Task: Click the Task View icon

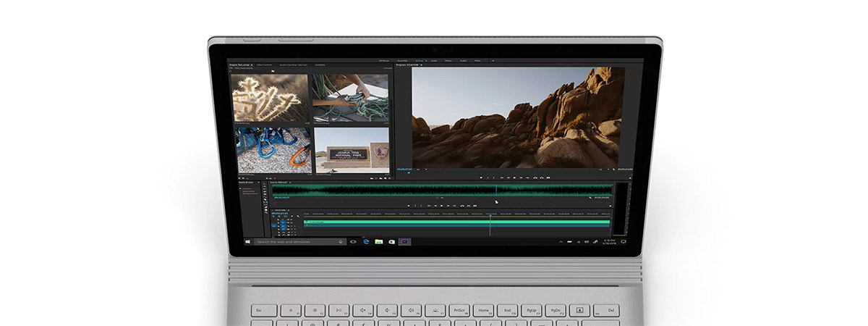Action: coord(353,241)
